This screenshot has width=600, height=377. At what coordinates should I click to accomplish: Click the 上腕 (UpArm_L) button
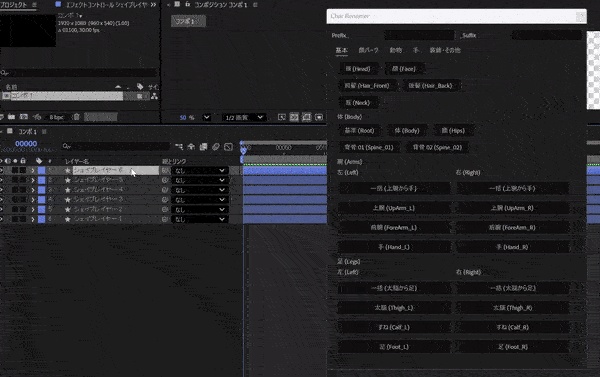394,208
